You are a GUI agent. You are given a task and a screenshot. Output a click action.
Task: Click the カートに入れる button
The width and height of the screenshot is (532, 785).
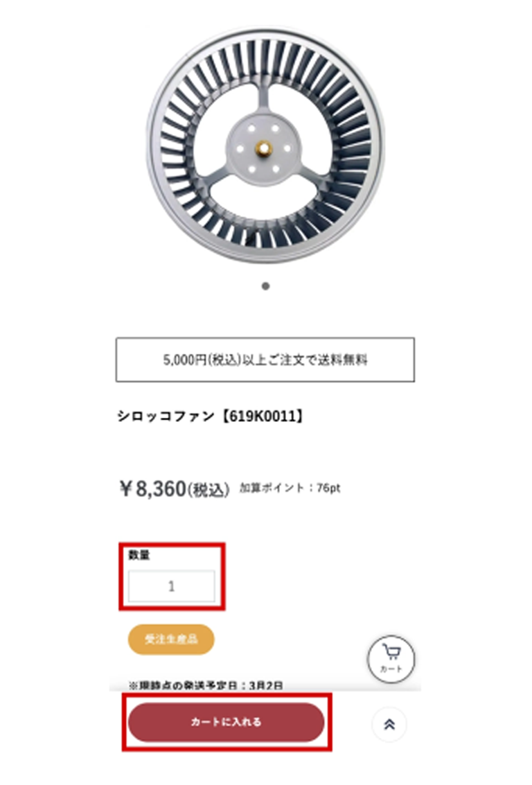pos(227,722)
